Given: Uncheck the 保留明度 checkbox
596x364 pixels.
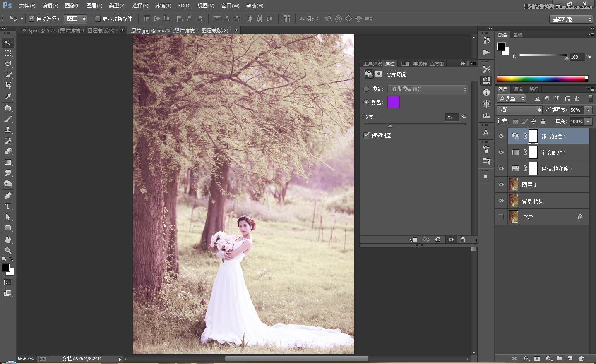Looking at the screenshot, I should (x=367, y=135).
